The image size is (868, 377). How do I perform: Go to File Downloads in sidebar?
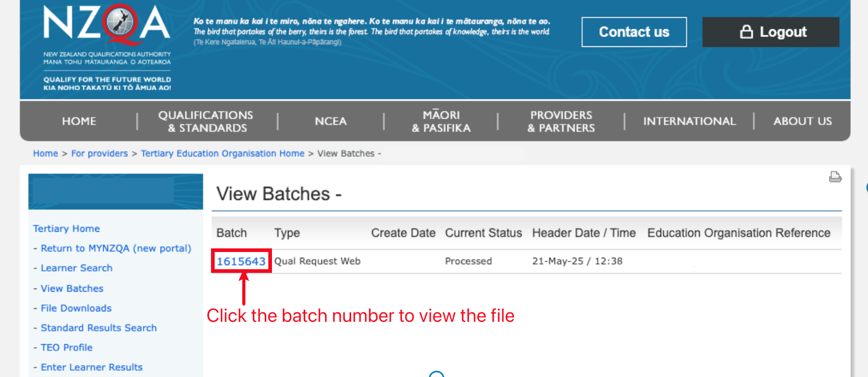(76, 308)
